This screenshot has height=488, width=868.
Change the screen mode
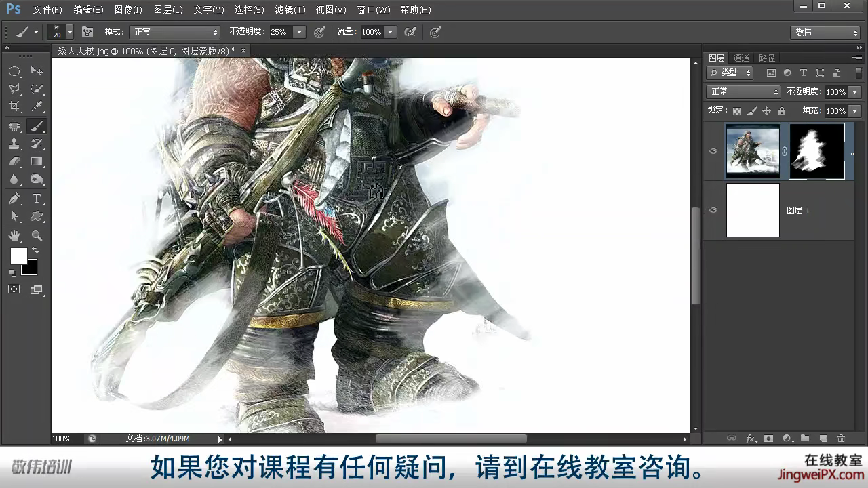(x=36, y=289)
